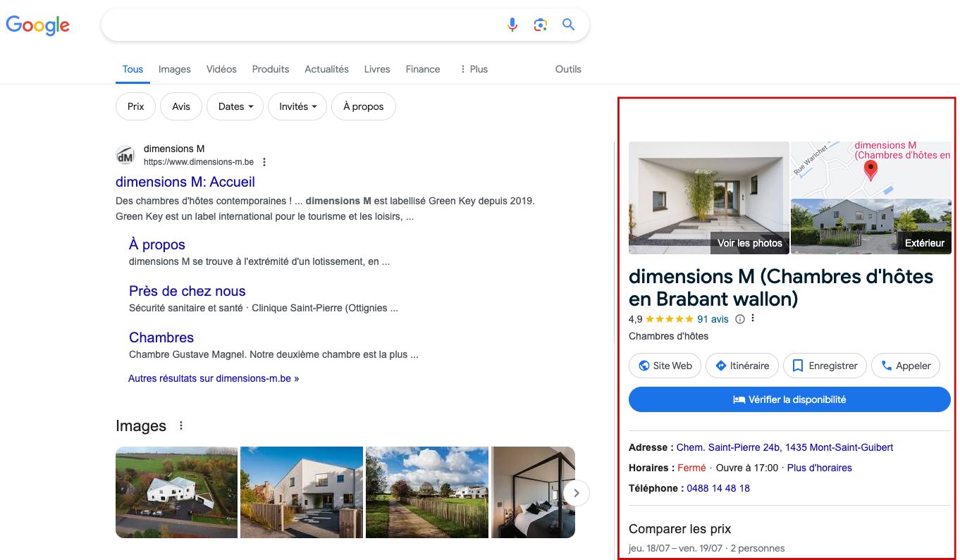Viewport: 960px width, 560px height.
Task: Click Vérifier la disponibilité button
Action: (x=789, y=399)
